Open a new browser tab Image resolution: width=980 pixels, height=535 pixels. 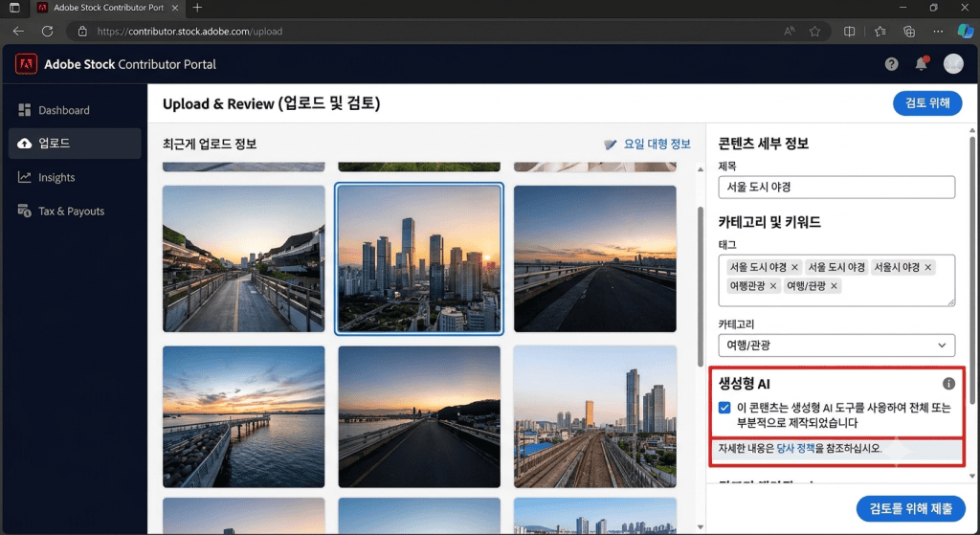pyautogui.click(x=197, y=8)
